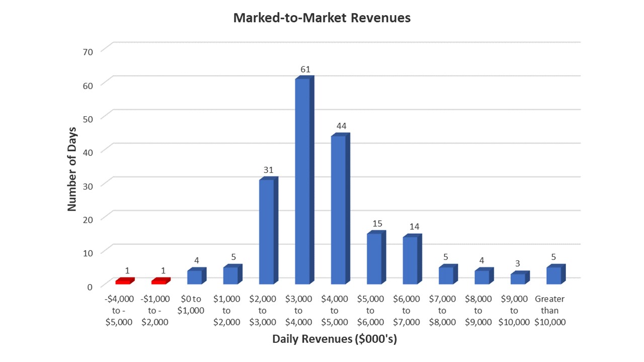Image resolution: width=644 pixels, height=362 pixels.
Task: Select the Number of Days axis title
Action: (72, 169)
